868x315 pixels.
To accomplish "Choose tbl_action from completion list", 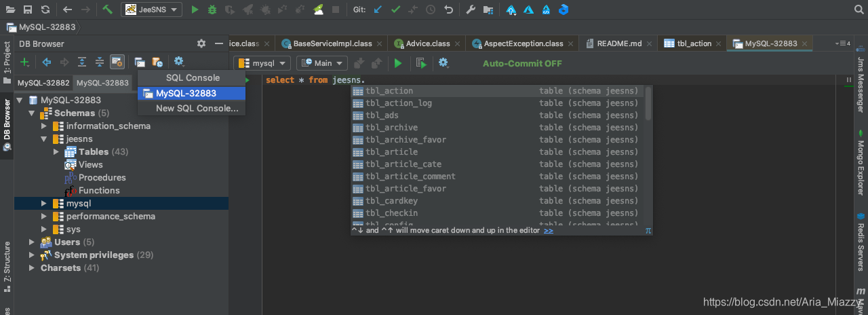I will (x=498, y=91).
